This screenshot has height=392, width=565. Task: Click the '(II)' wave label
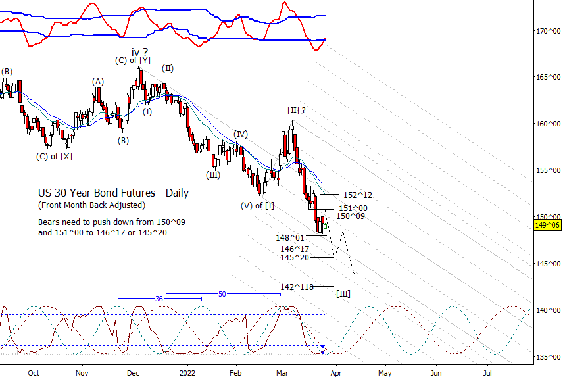pyautogui.click(x=168, y=68)
